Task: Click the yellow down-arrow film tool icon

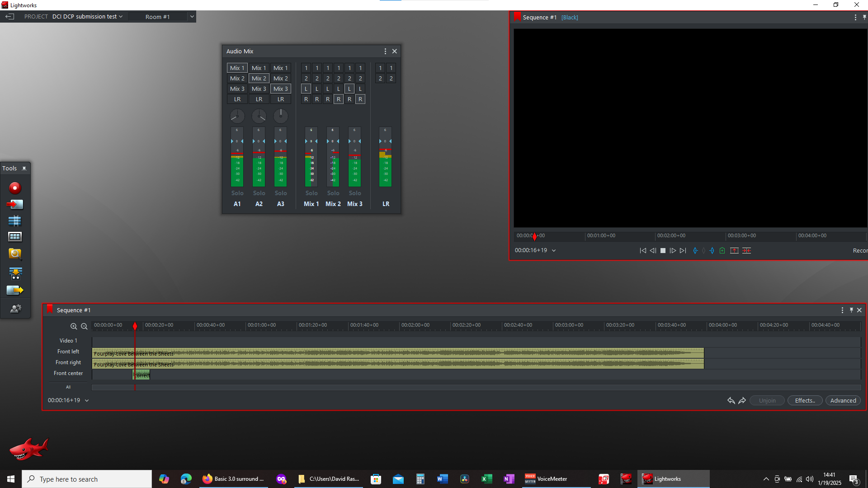Action: (x=15, y=273)
